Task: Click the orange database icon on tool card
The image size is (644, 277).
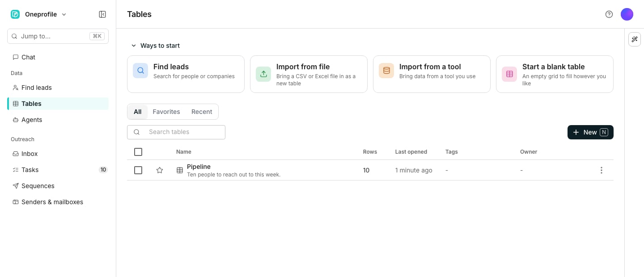Action: [386, 71]
